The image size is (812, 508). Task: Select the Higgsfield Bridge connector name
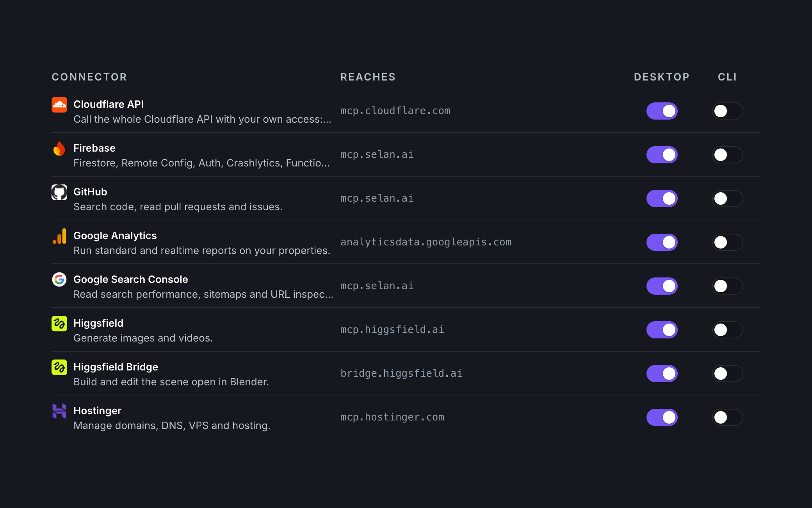[x=116, y=367]
